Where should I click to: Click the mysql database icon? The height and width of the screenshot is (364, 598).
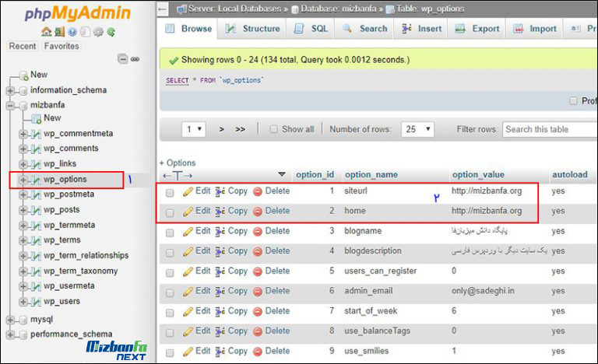pyautogui.click(x=23, y=320)
